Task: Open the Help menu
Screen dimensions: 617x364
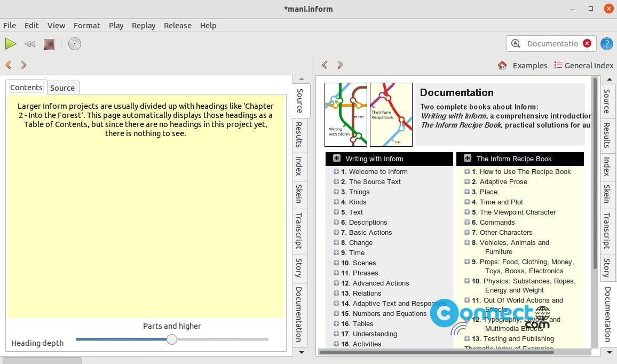Action: 208,26
